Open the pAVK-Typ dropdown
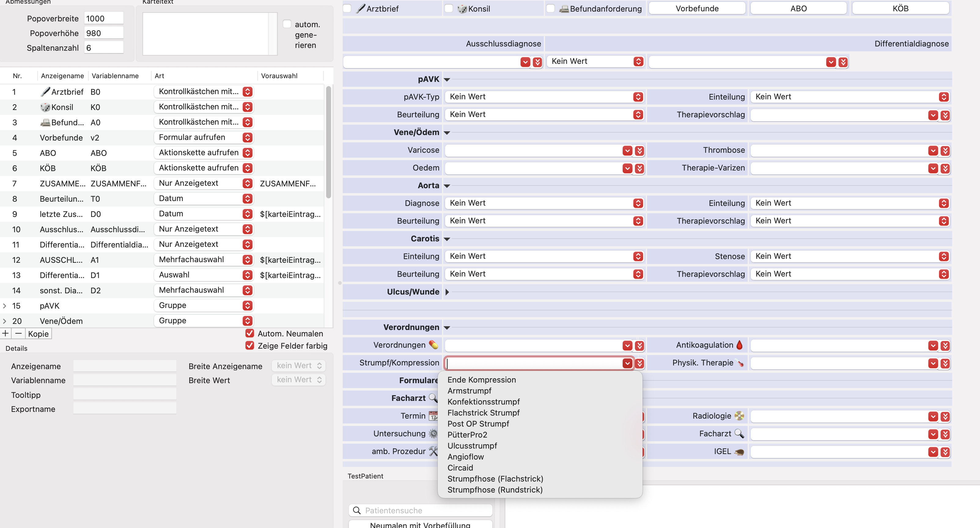 coord(544,97)
